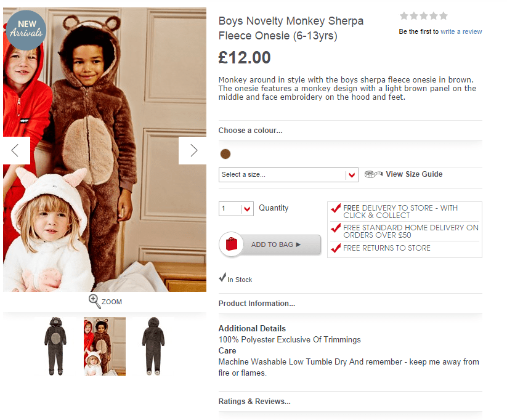Expand Ratings & Reviews section

pos(254,402)
